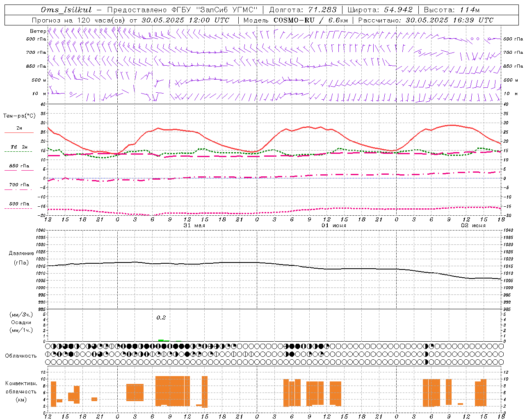Click the "Td 2м" dew point legend entry
The height and width of the screenshot is (420, 525).
pyautogui.click(x=19, y=147)
